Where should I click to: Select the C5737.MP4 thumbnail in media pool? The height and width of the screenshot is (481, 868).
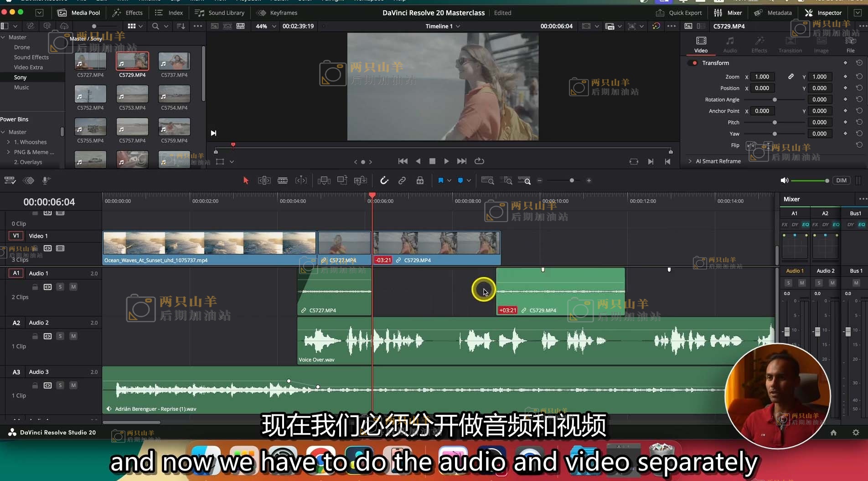click(x=174, y=61)
